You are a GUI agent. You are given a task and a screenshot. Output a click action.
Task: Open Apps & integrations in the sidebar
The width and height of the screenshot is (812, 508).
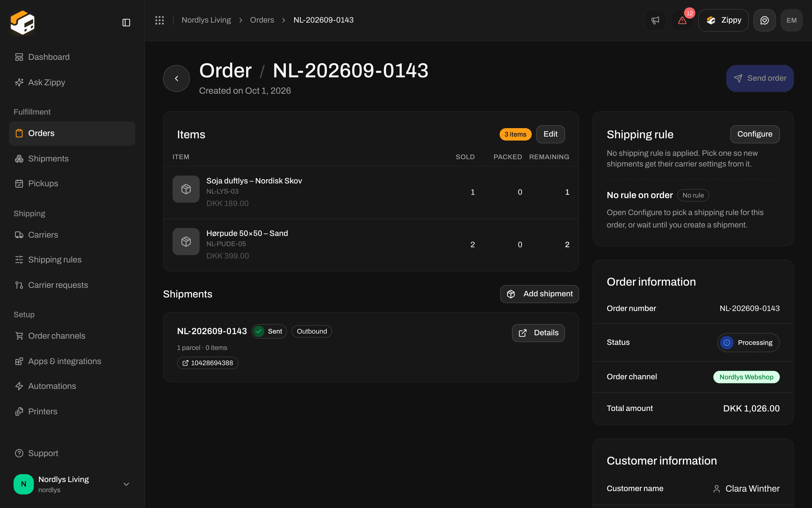pyautogui.click(x=72, y=361)
